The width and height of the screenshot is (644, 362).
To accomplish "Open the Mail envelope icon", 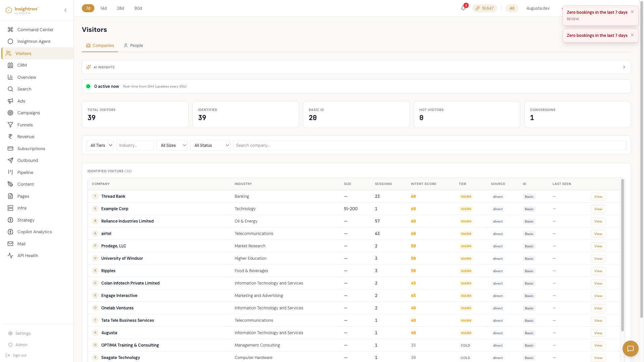I will point(10,244).
